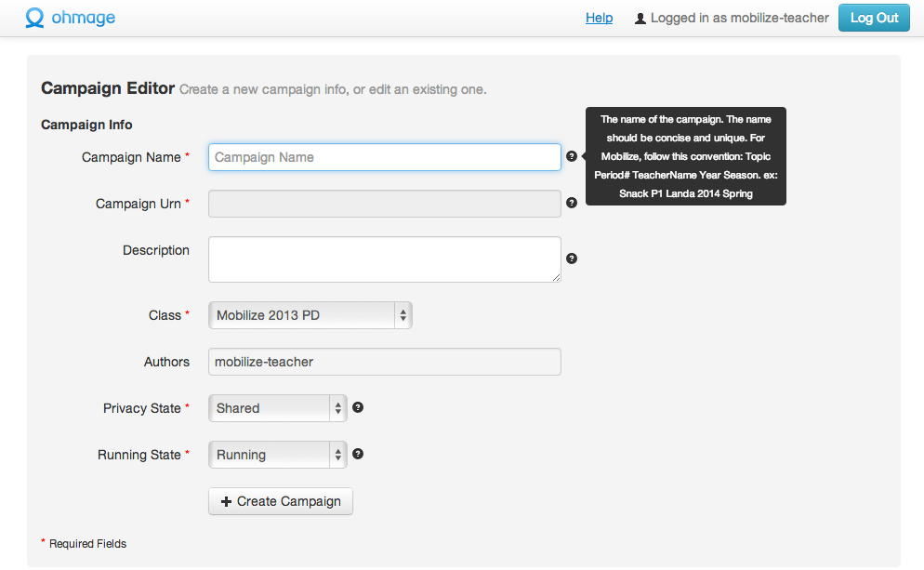
Task: Click the ohmage brand text
Action: click(x=83, y=18)
